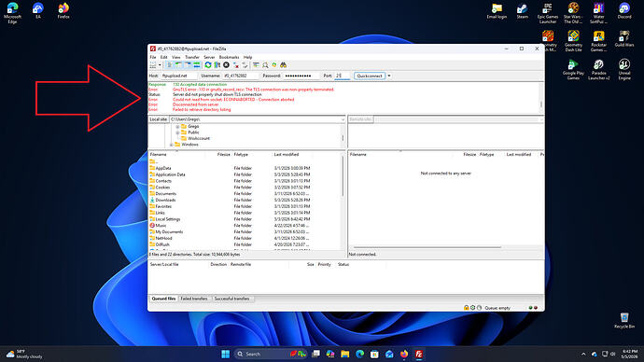
Task: Switch to the Successful transfers tab
Action: point(232,299)
